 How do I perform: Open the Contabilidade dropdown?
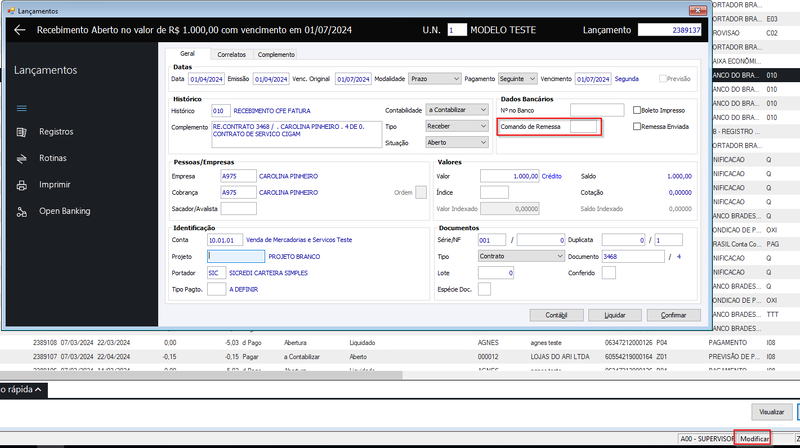[x=457, y=110]
